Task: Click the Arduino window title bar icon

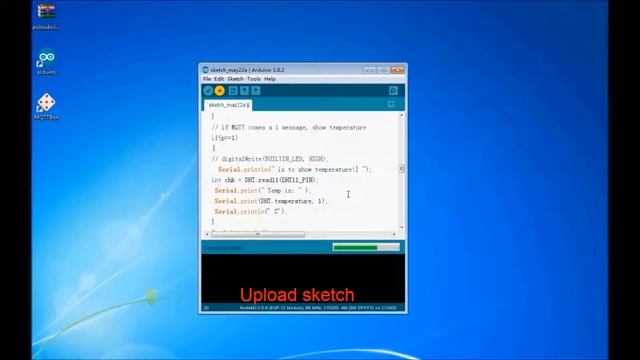Action: tap(206, 70)
